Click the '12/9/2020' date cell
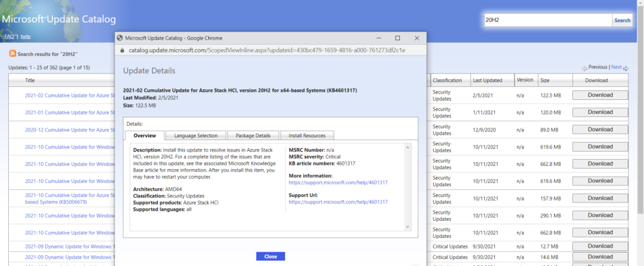Screen dimensions: 644x266 484,130
